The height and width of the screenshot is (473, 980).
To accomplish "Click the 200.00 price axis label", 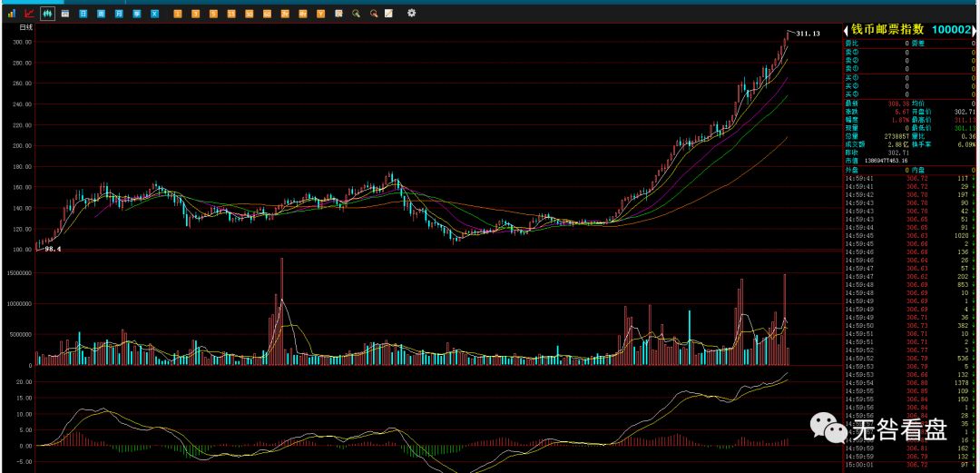I will point(21,146).
